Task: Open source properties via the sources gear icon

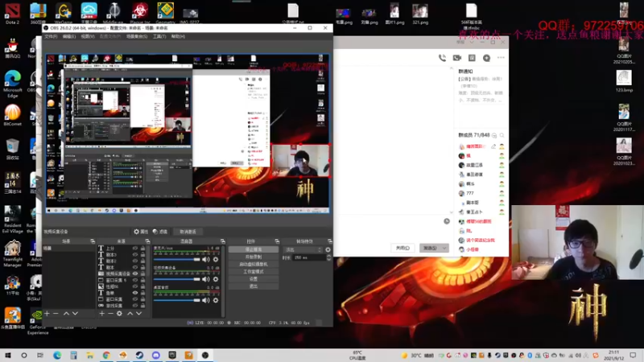Action: pos(119,314)
